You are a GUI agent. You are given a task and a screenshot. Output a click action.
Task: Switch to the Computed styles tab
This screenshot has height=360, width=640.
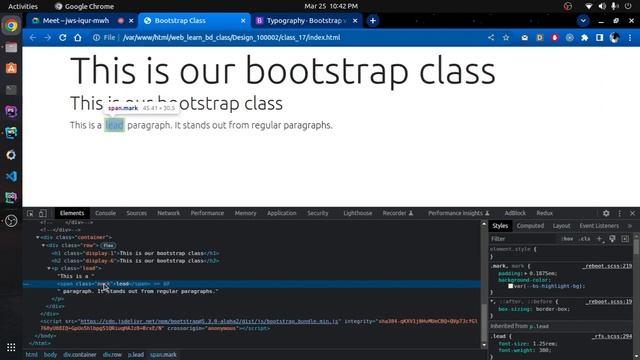(530, 226)
